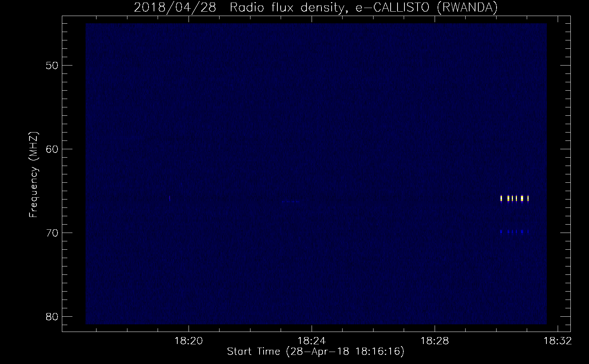Click the 18:20 time tick label

[x=188, y=341]
